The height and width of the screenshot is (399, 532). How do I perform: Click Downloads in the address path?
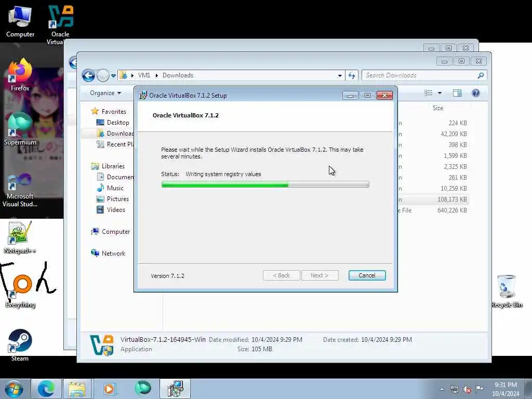(178, 75)
